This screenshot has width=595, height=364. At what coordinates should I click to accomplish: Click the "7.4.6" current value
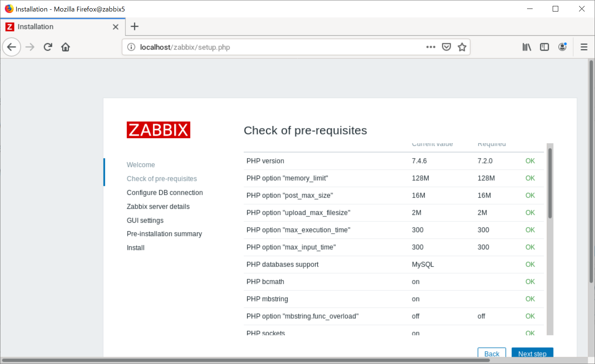(x=419, y=161)
